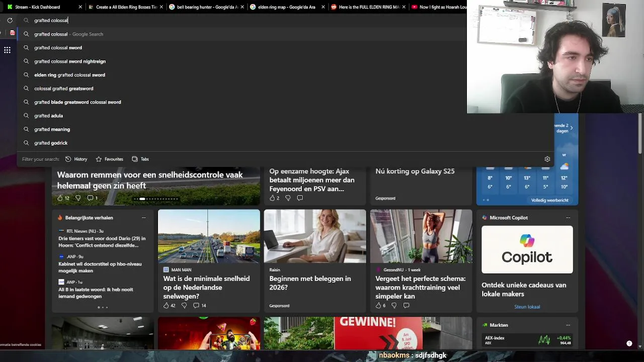Dislike the 'minimale snelheid' highway article
Image resolution: width=644 pixels, height=362 pixels.
tap(184, 305)
